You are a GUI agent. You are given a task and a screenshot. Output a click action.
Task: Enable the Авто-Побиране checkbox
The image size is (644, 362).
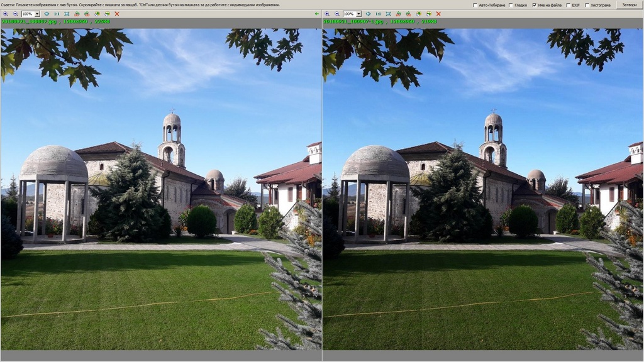tap(475, 5)
